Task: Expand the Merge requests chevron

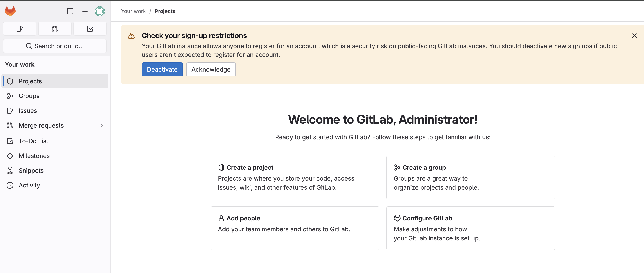Action: pyautogui.click(x=101, y=125)
